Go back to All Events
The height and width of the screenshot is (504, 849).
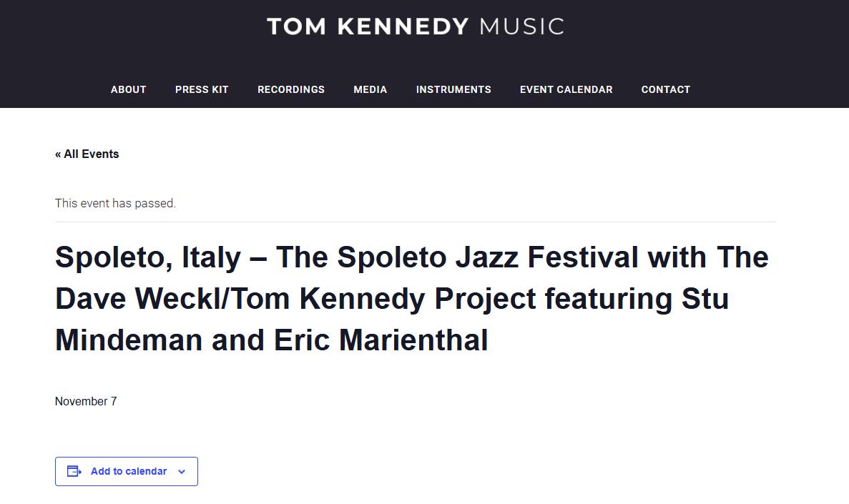click(x=87, y=154)
